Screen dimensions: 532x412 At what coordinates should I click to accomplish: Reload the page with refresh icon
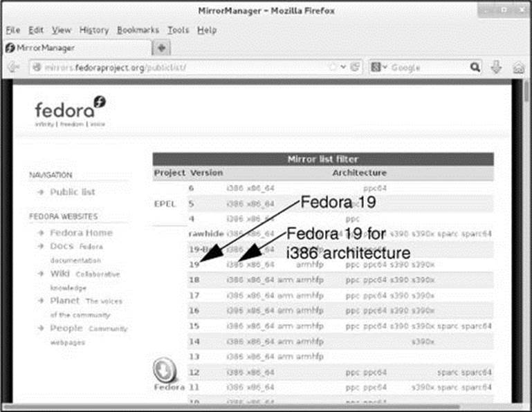pos(355,67)
